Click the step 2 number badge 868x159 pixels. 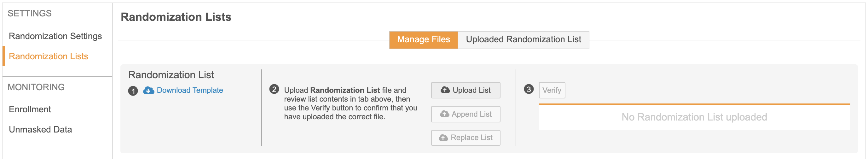coord(274,90)
